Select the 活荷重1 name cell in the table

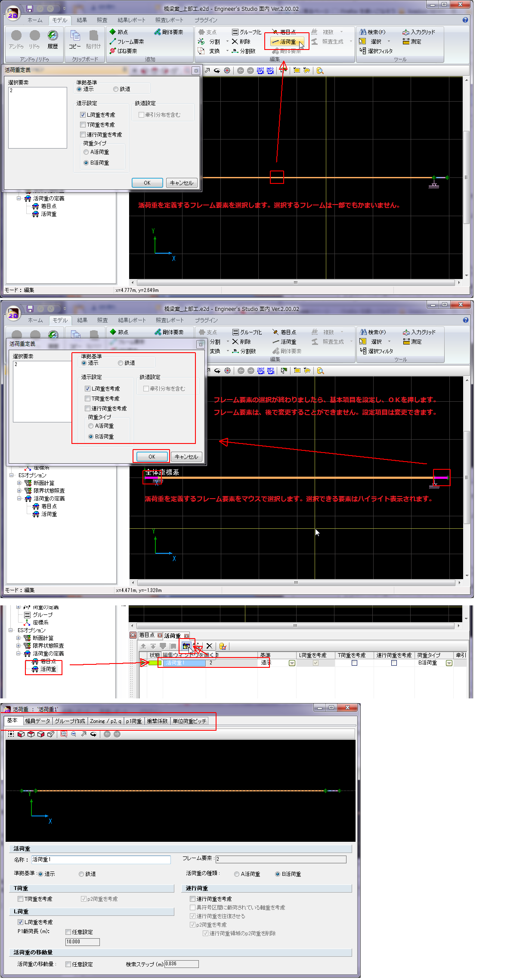click(184, 663)
